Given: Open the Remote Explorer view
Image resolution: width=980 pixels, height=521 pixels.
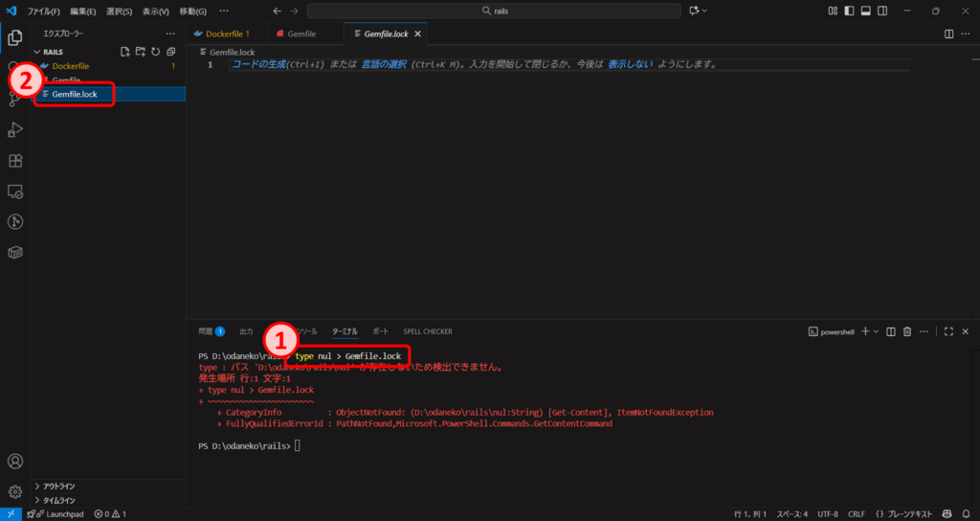Looking at the screenshot, I should pyautogui.click(x=15, y=192).
